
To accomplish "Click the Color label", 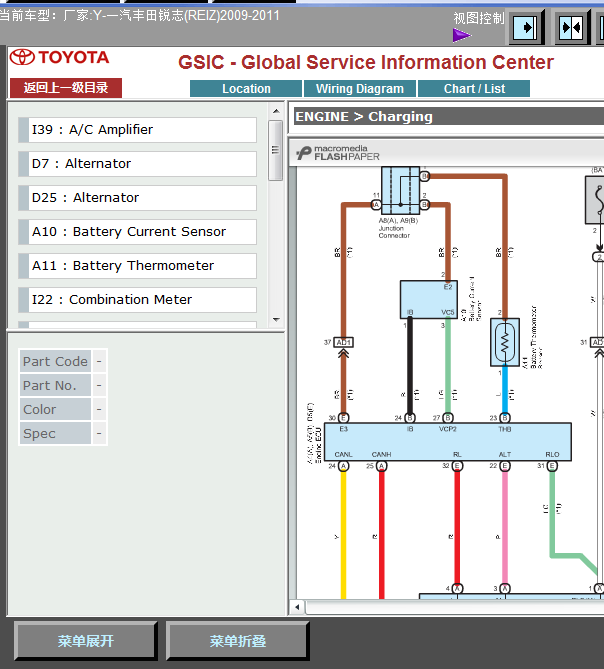I will coord(55,409).
